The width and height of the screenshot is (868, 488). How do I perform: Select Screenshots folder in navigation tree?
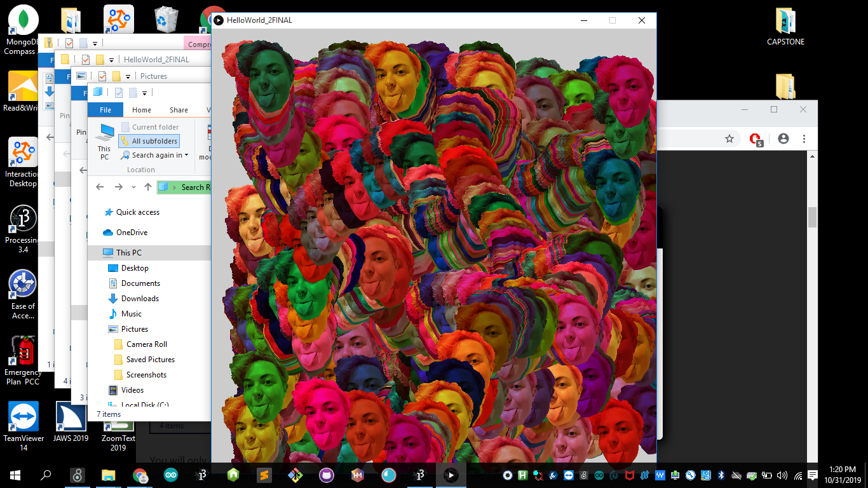click(x=146, y=375)
